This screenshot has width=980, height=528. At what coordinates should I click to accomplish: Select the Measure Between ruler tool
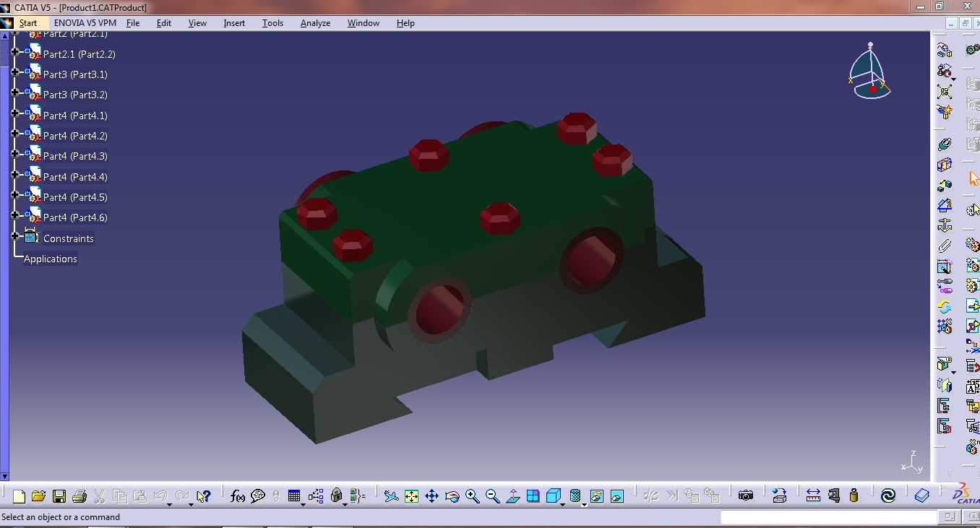point(813,496)
